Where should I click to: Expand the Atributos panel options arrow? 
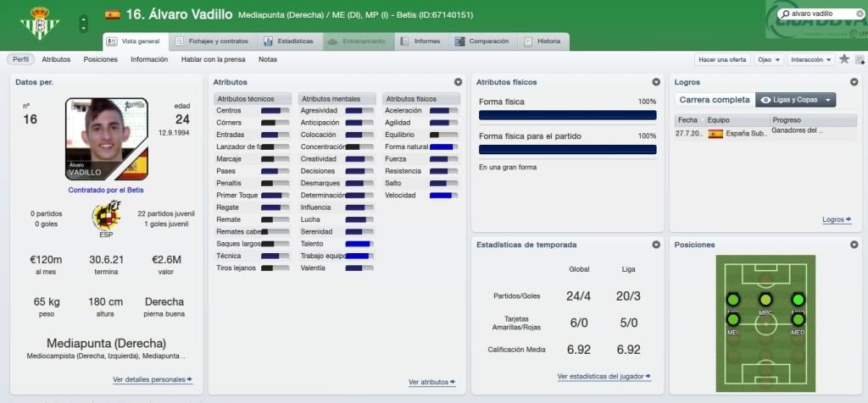(459, 82)
